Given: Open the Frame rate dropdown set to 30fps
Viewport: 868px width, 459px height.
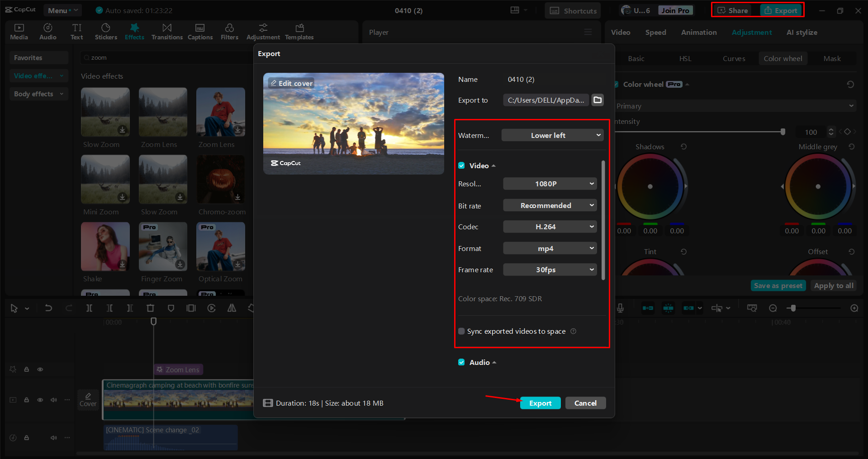Looking at the screenshot, I should [550, 270].
